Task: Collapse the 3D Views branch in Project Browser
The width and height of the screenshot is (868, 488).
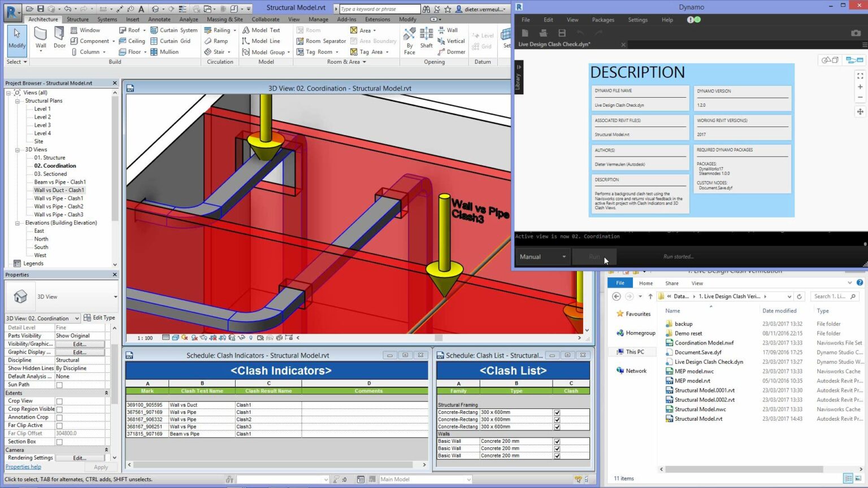Action: (x=19, y=149)
